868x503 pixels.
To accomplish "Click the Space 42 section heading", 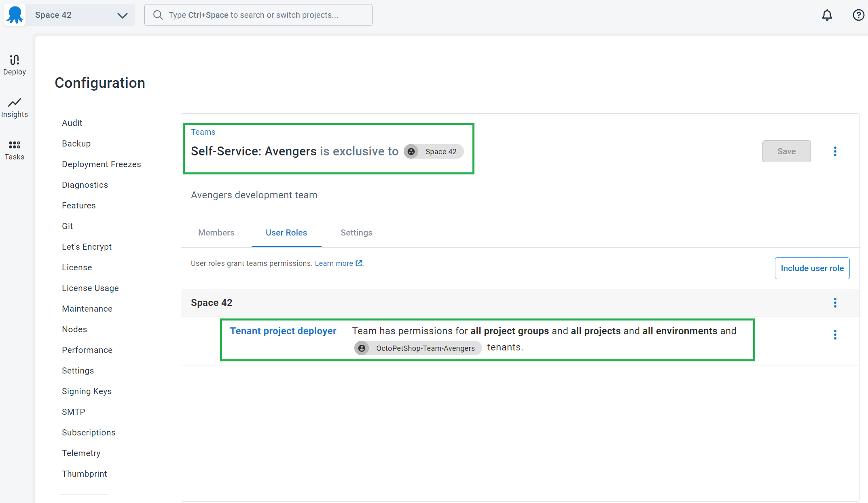I will coord(212,303).
